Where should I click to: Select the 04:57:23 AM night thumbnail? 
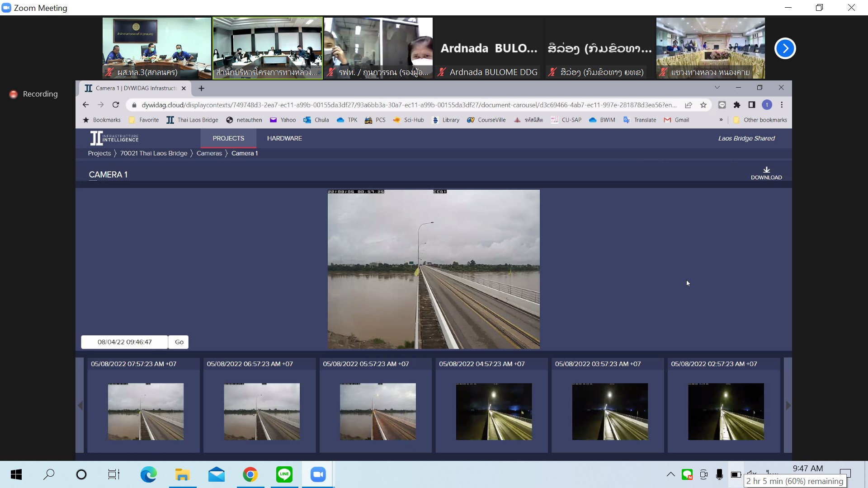point(494,411)
